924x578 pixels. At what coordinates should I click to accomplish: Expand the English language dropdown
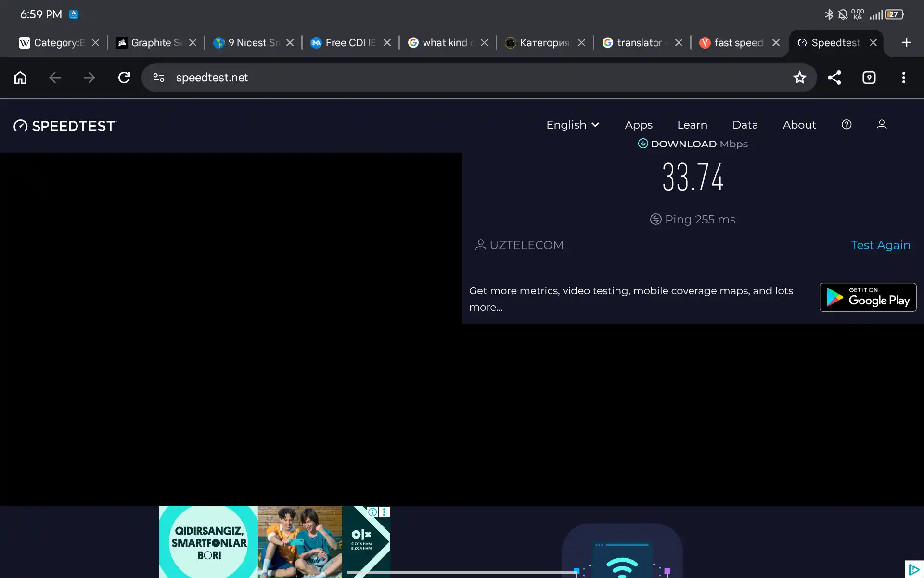pos(573,125)
